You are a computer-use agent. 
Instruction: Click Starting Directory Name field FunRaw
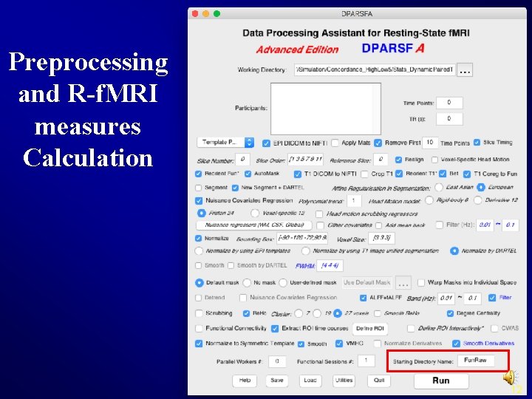click(475, 361)
